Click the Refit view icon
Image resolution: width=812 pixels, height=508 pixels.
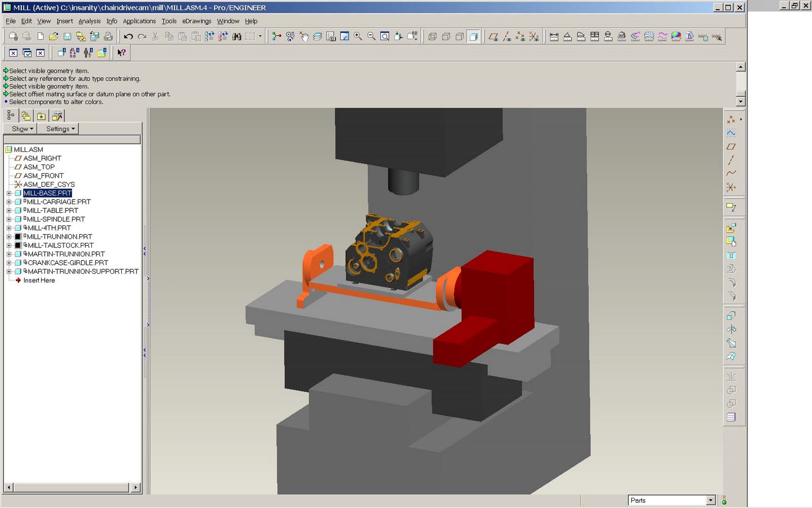(x=385, y=37)
